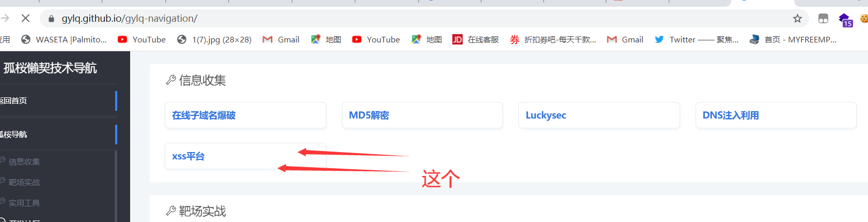Open the first YouTube bookmark
Image resolution: width=868 pixels, height=222 pixels.
click(x=141, y=39)
